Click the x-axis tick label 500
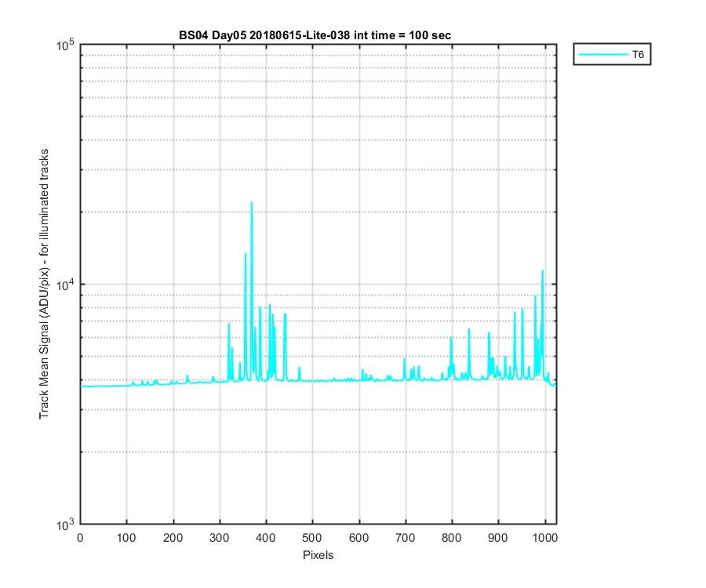This screenshot has width=706, height=588. [x=312, y=538]
